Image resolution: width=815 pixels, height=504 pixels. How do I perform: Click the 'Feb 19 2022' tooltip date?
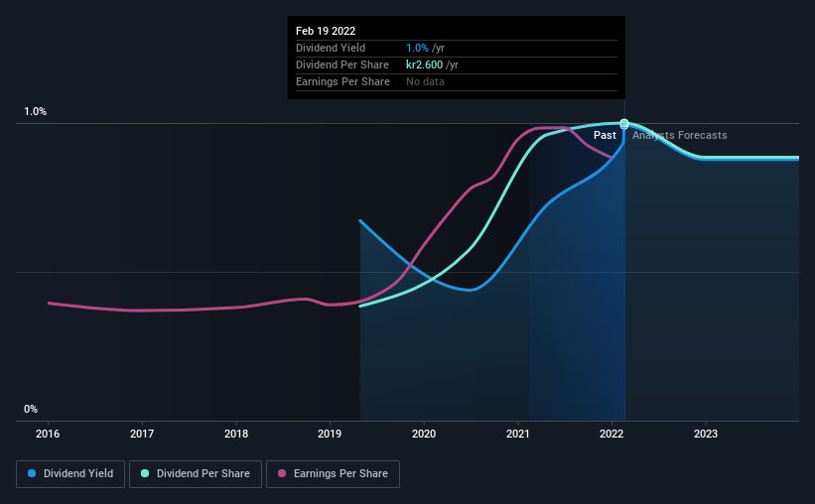coord(326,31)
